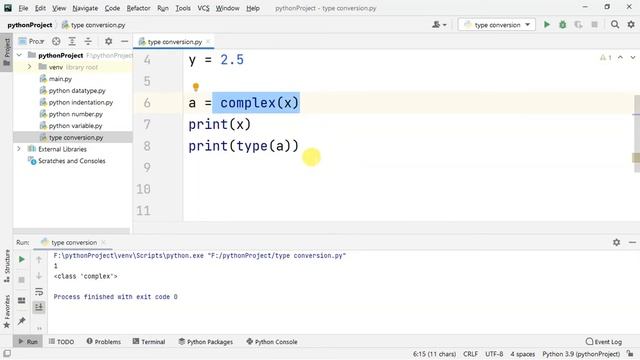The height and width of the screenshot is (360, 640).
Task: Toggle scroll to end in Run console
Action: [x=39, y=307]
